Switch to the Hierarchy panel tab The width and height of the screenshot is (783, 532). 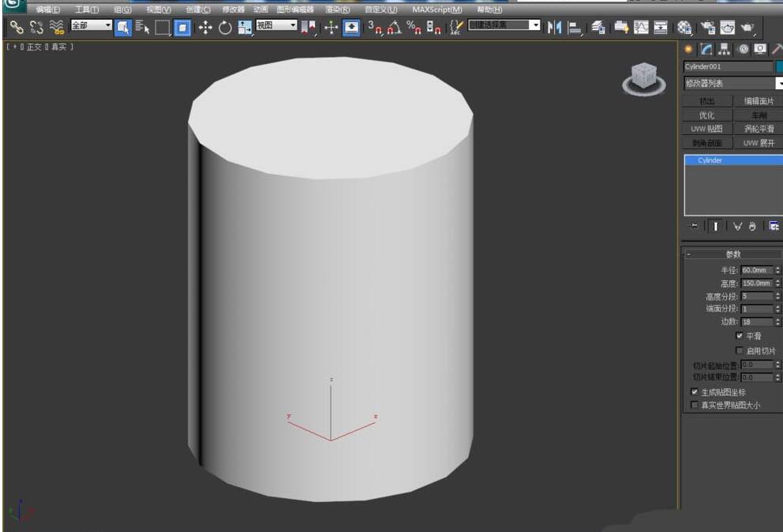[x=724, y=49]
